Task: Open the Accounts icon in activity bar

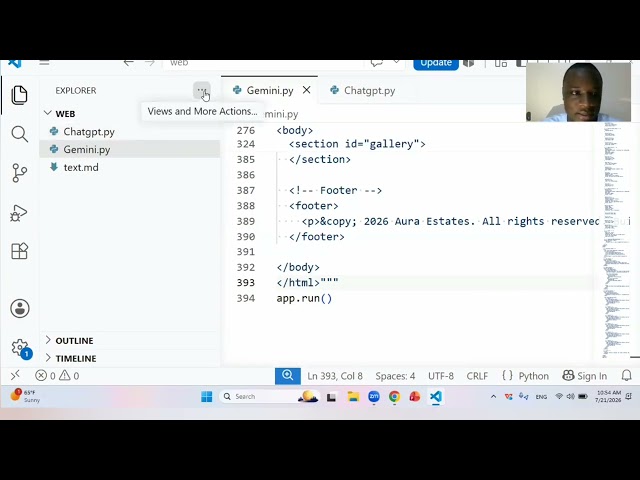Action: pyautogui.click(x=20, y=308)
